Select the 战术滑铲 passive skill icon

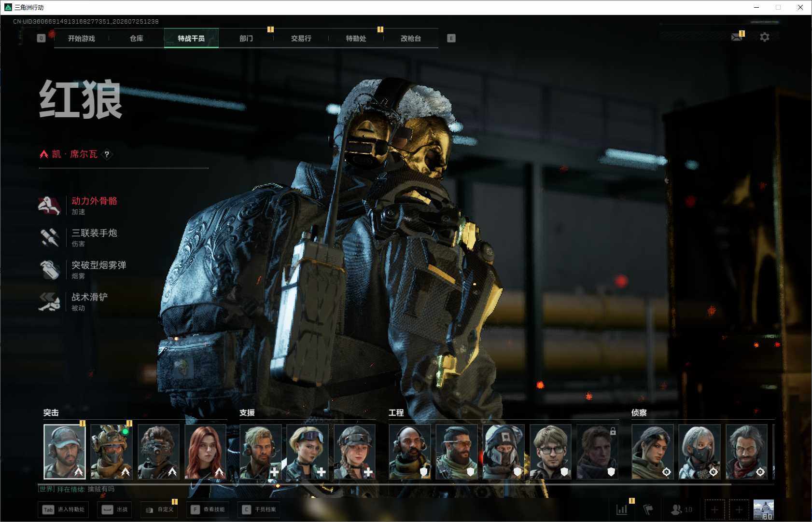point(49,302)
